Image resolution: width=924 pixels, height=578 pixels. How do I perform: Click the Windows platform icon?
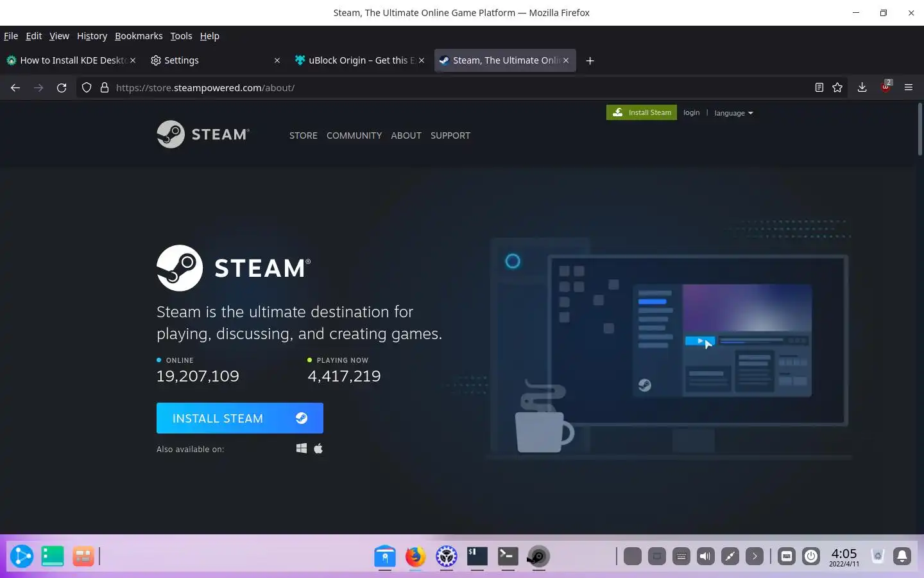[301, 448]
